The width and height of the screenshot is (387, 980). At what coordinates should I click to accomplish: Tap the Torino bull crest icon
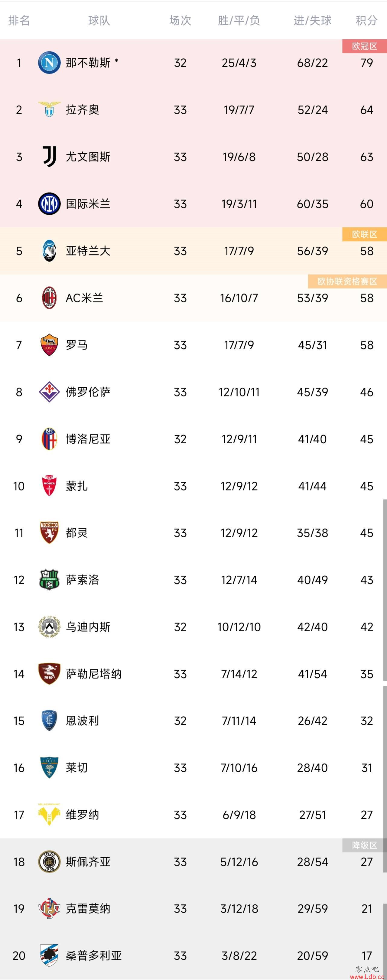pos(49,532)
